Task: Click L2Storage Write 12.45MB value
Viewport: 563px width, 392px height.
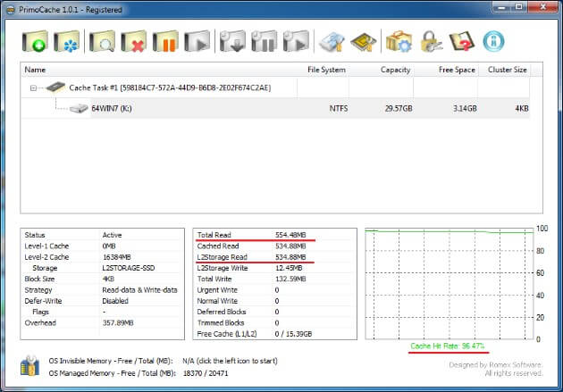Action: 289,268
